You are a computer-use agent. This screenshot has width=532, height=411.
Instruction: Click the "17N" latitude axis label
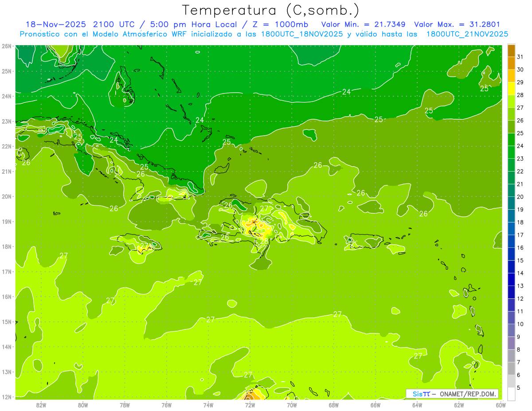coord(6,271)
